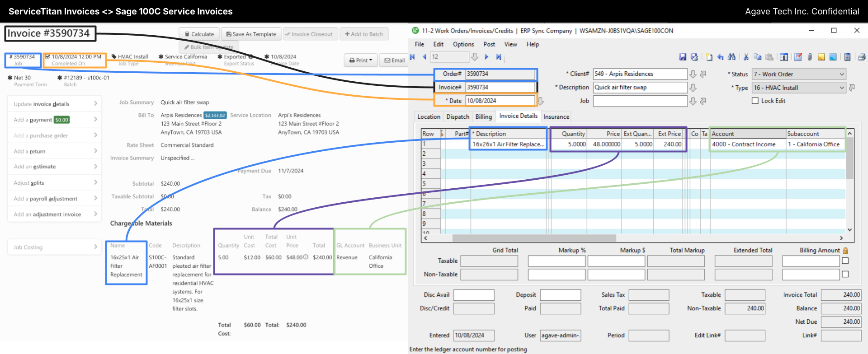Enable the Lock Edit checkbox

pyautogui.click(x=755, y=101)
